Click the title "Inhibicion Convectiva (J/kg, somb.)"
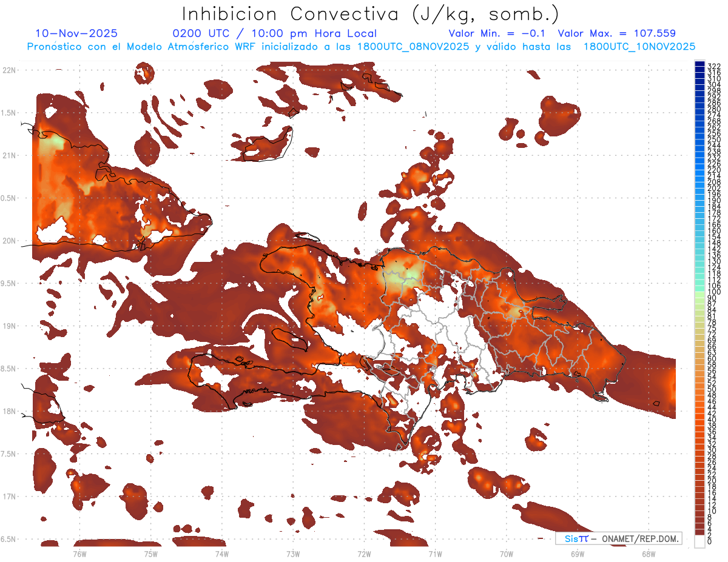This screenshot has height=562, width=728. [371, 15]
